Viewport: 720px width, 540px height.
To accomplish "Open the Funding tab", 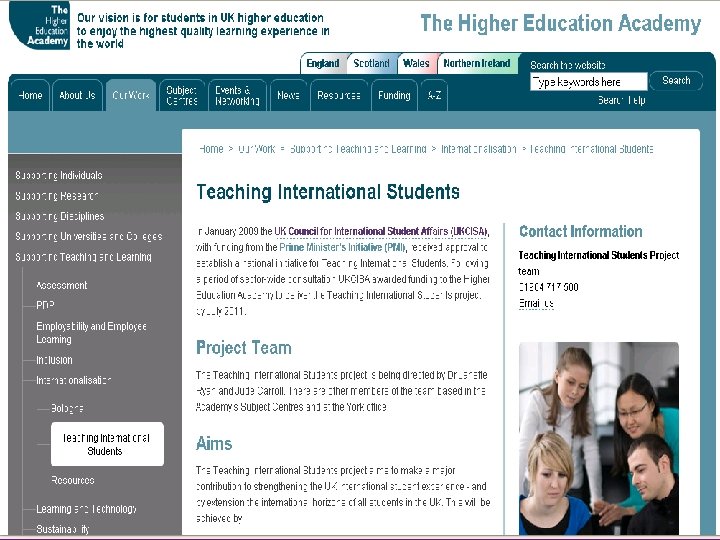I will pos(394,96).
